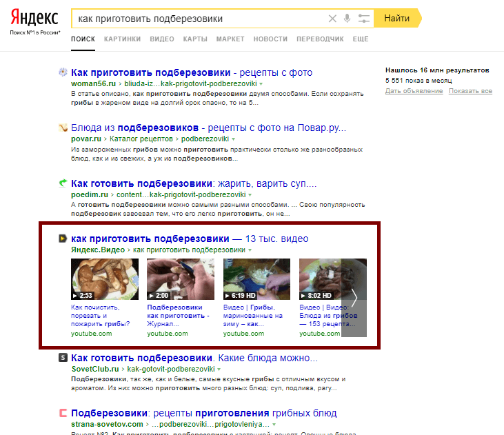Image resolution: width=504 pixels, height=435 pixels.
Task: Switch to the Видео tab
Action: click(x=162, y=39)
